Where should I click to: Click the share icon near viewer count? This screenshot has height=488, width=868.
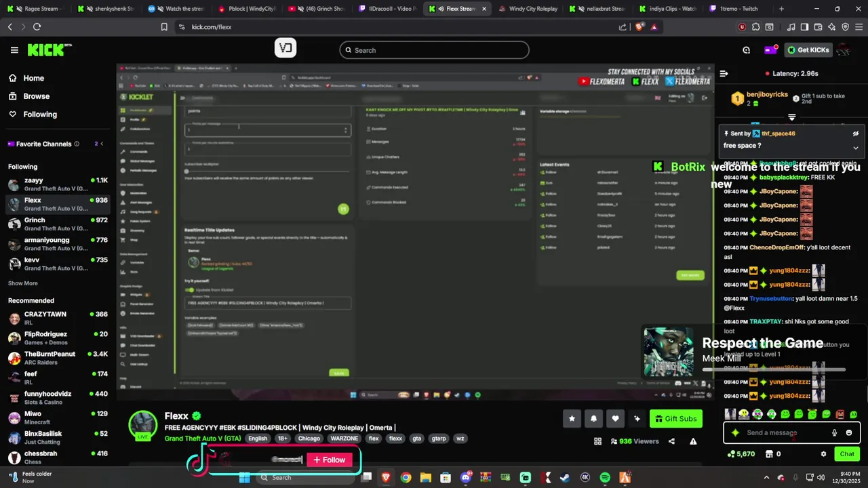pos(671,441)
